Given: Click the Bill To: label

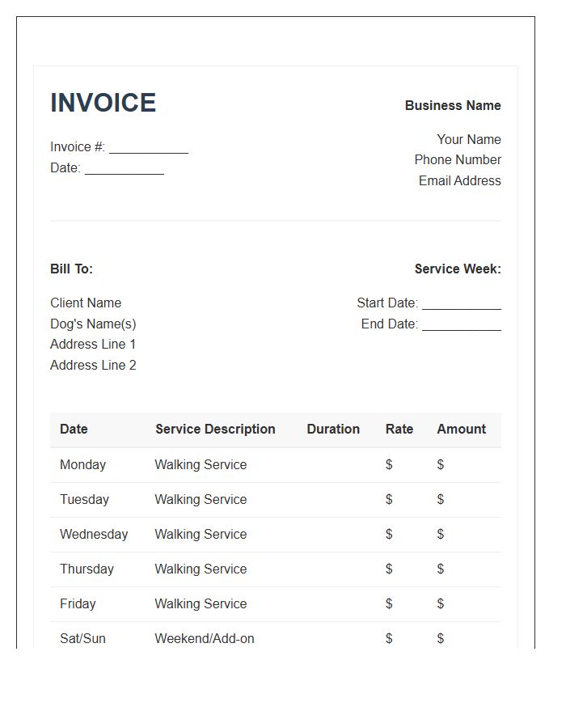Looking at the screenshot, I should pos(71,269).
